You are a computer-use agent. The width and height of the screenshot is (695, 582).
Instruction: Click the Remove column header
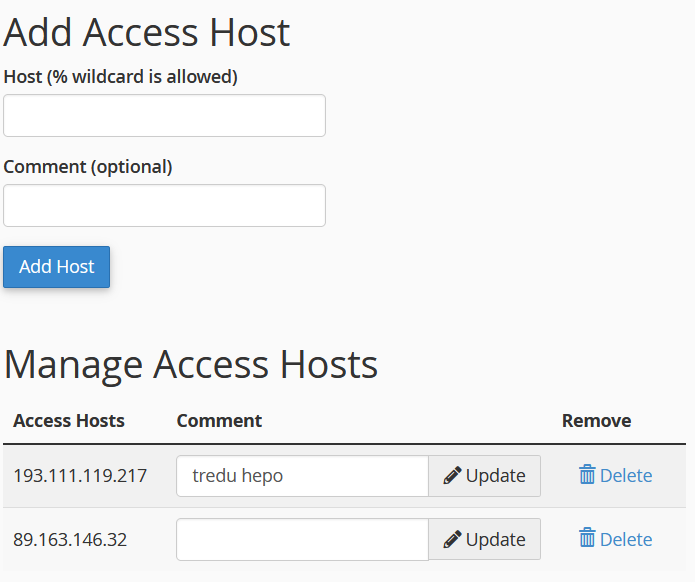(596, 421)
